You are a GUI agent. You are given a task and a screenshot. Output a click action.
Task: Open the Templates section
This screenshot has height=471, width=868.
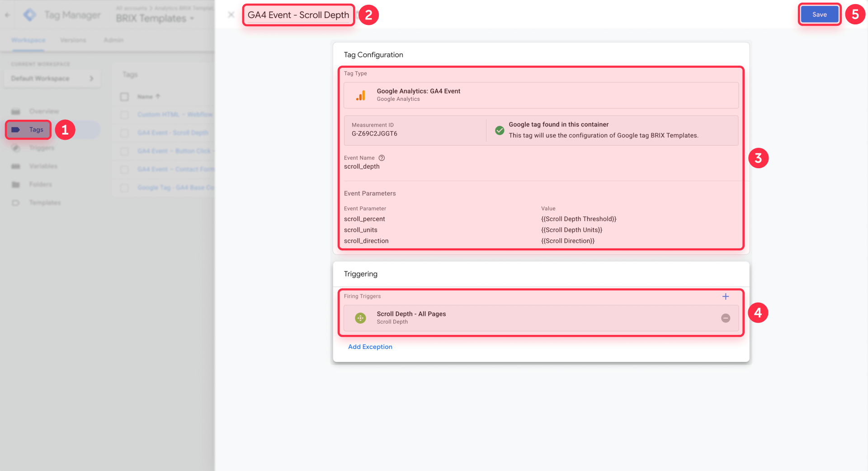45,203
